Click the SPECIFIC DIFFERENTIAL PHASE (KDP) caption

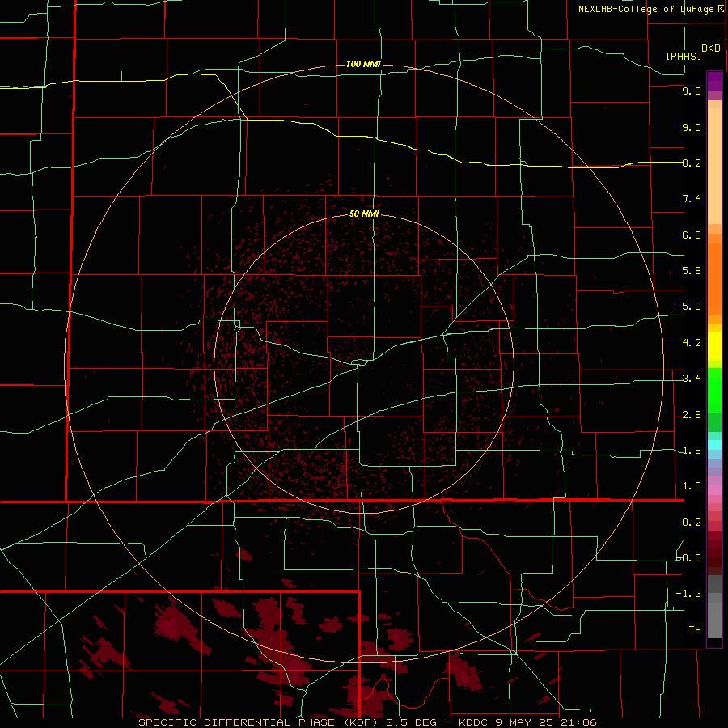pos(258,722)
